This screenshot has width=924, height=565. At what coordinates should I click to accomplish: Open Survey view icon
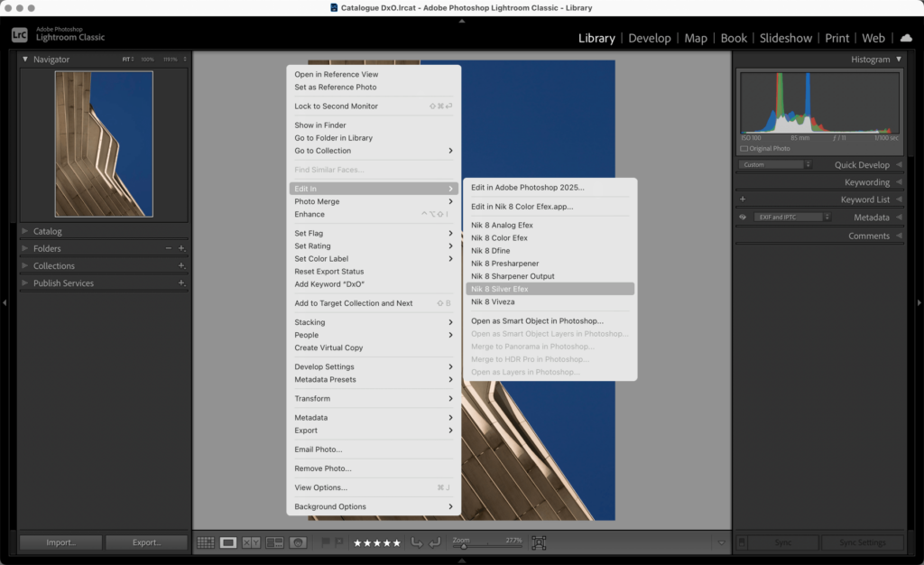coord(274,542)
